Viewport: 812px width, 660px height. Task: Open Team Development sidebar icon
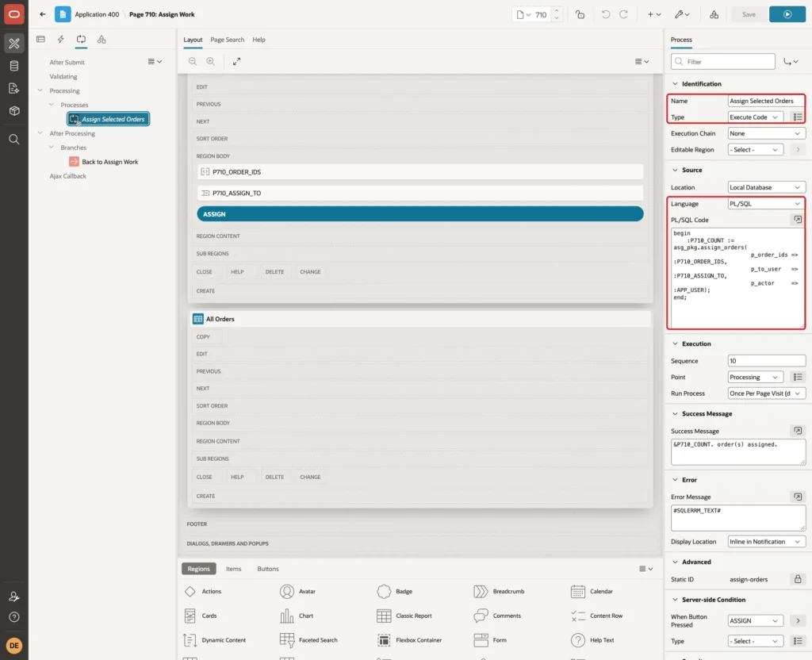[14, 88]
